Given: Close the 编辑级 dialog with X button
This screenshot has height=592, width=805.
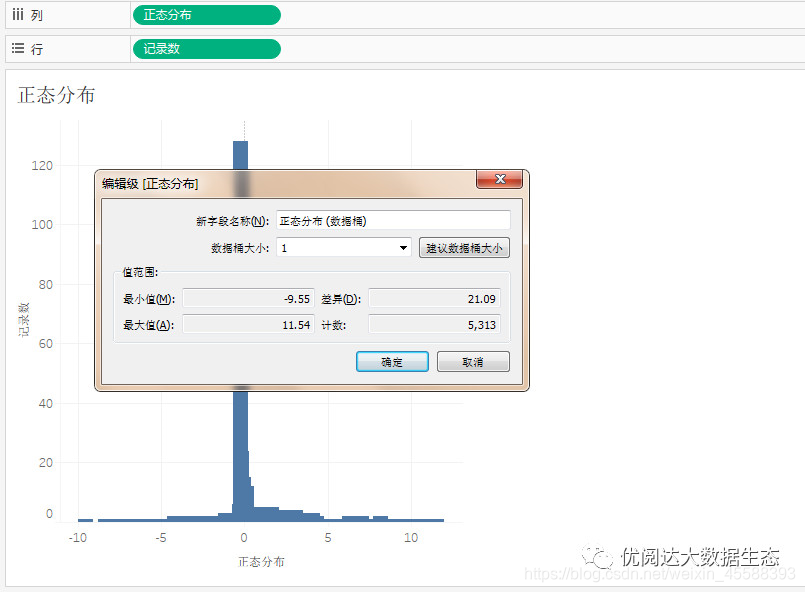Looking at the screenshot, I should point(499,179).
